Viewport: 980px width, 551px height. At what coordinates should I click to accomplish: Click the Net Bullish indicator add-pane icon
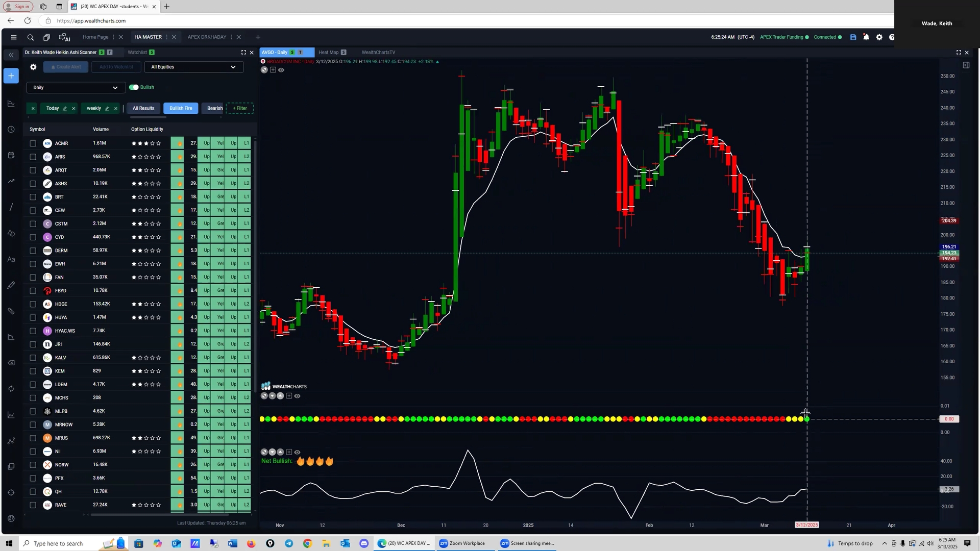[x=289, y=452]
